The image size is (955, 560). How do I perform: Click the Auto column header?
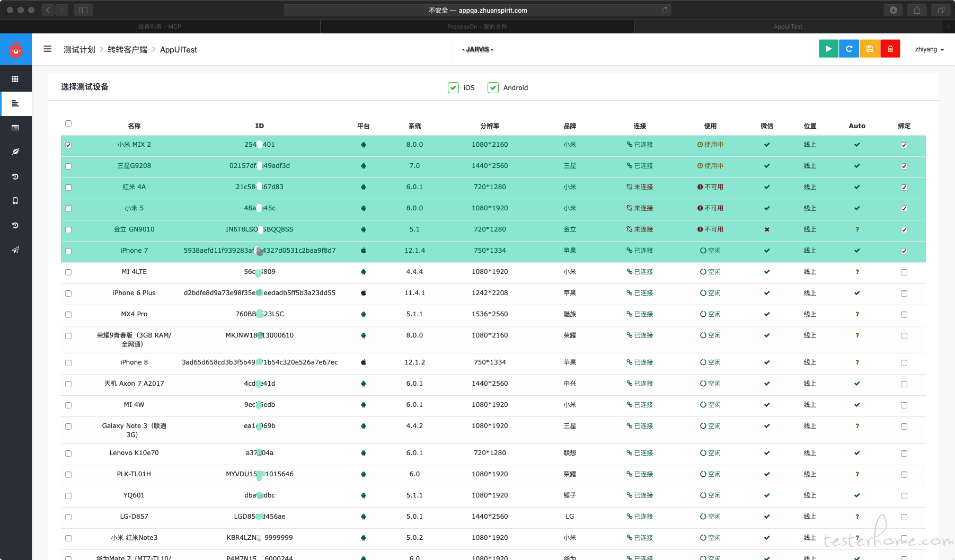pos(857,126)
